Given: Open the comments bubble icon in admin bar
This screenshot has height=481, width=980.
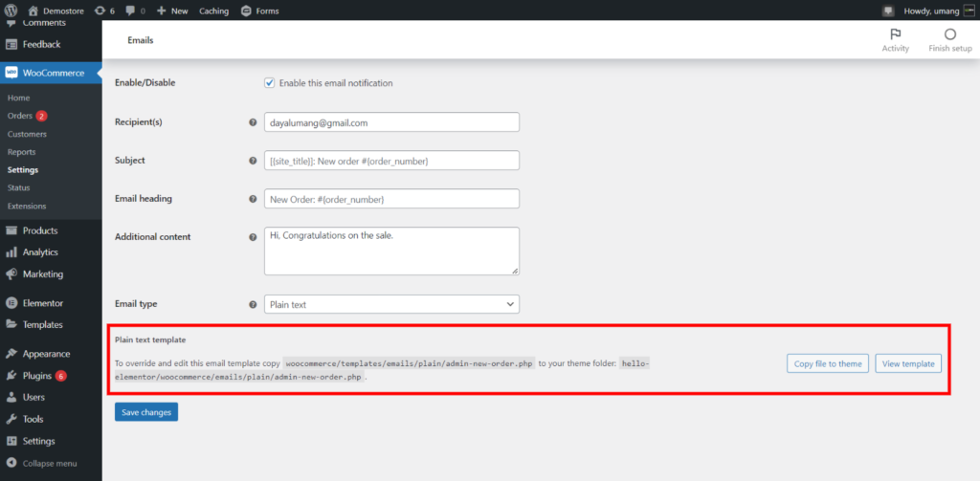Looking at the screenshot, I should (130, 11).
